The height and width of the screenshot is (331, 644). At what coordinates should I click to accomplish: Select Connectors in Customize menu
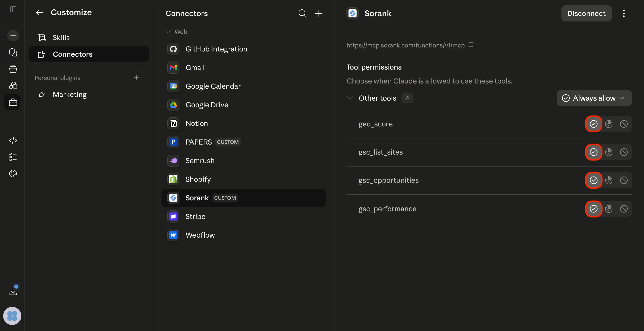coord(89,54)
